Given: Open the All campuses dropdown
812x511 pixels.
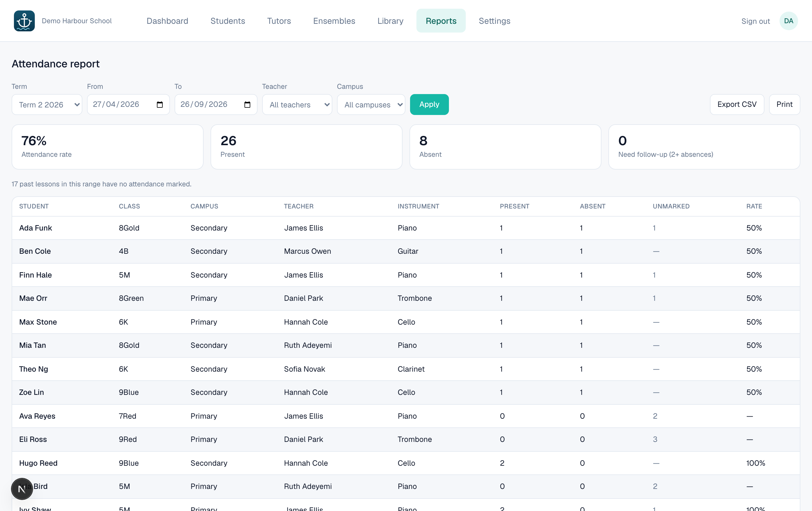Looking at the screenshot, I should coord(371,105).
